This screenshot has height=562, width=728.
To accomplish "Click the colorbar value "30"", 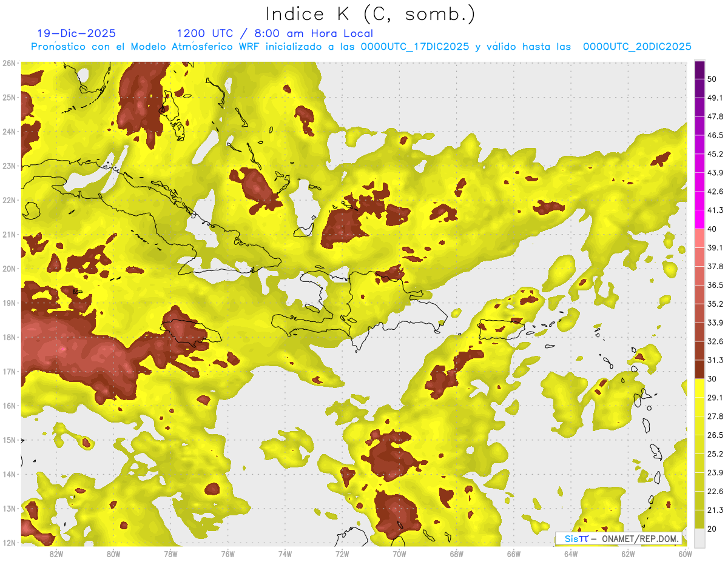I will click(713, 379).
